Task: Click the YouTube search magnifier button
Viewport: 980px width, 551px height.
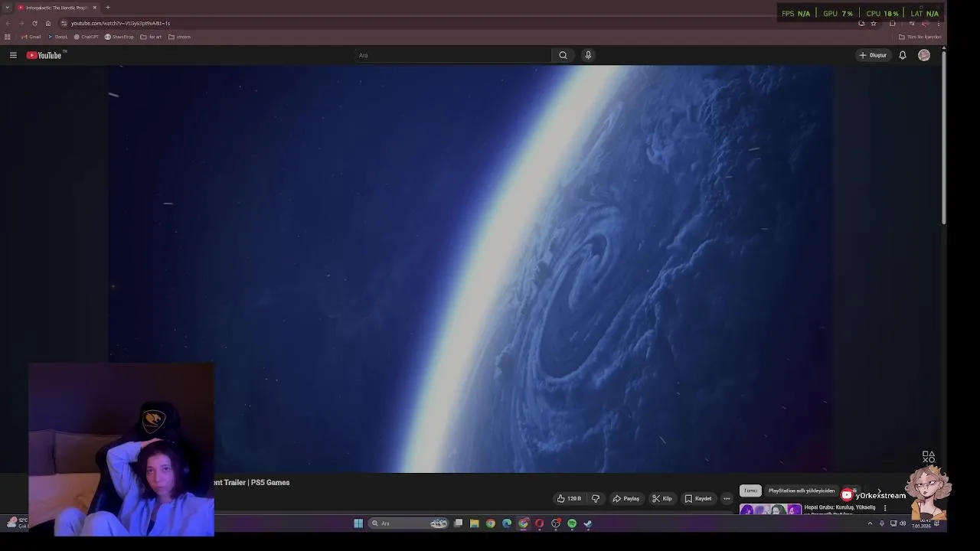Action: 563,55
